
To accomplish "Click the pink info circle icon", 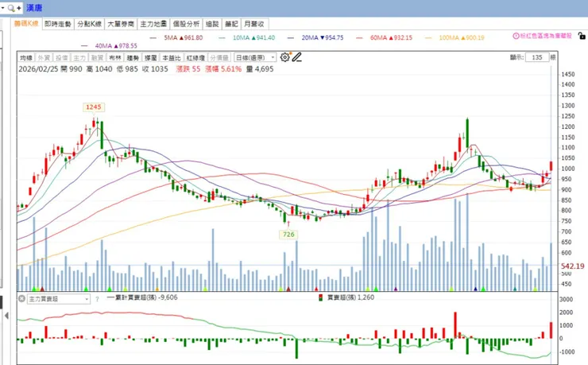I will coord(516,36).
